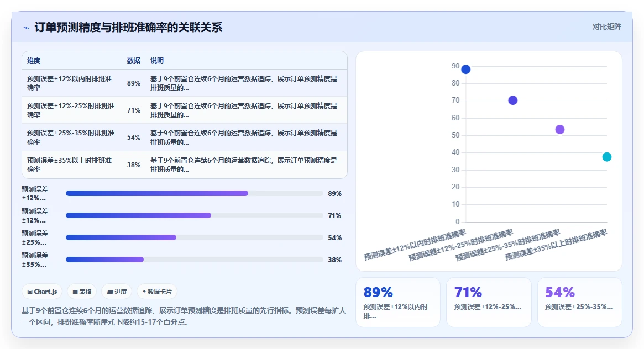The width and height of the screenshot is (644, 349).
Task: Click the 38% value in the table
Action: (x=133, y=165)
